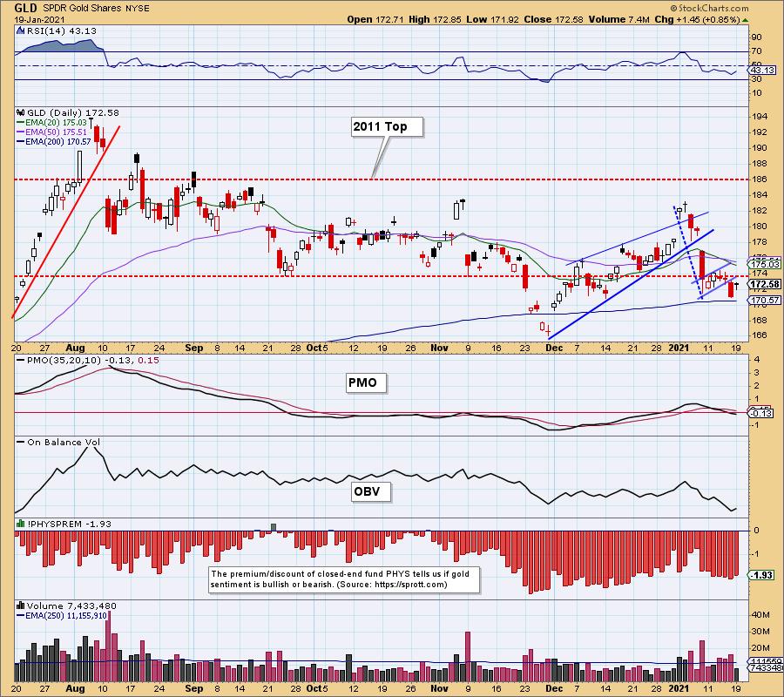
Task: Click the date '19-Jan-2021'
Action: [38, 19]
